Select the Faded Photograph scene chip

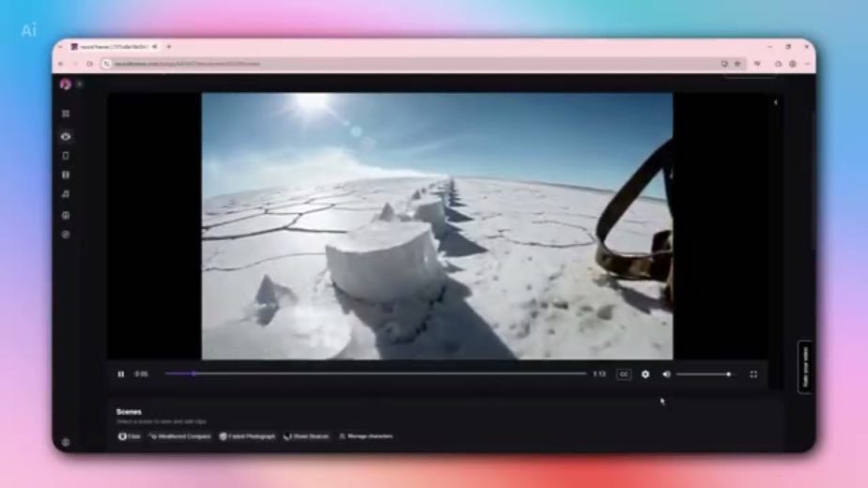(247, 436)
